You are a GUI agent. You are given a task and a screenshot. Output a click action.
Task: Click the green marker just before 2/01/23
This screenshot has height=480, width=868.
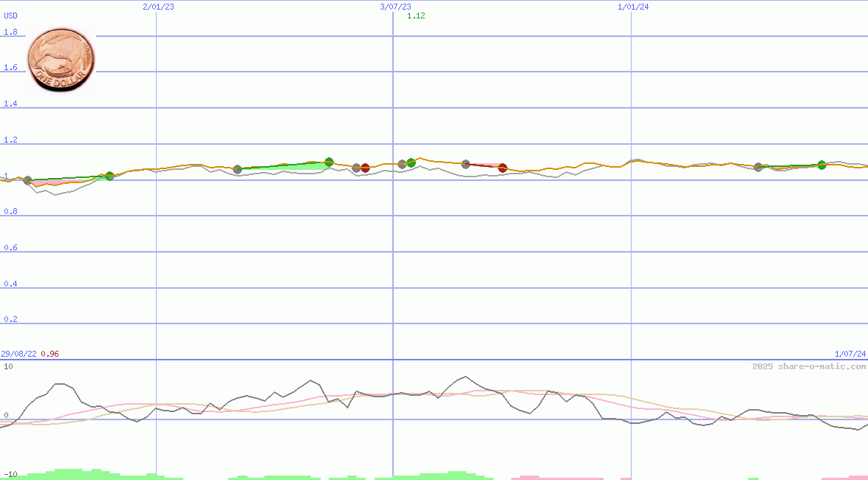click(x=109, y=176)
